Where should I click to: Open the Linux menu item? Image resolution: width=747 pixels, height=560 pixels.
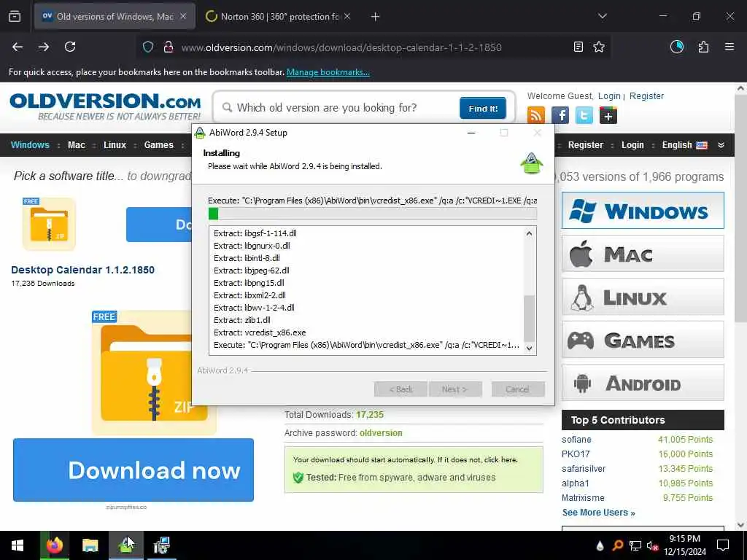point(115,145)
